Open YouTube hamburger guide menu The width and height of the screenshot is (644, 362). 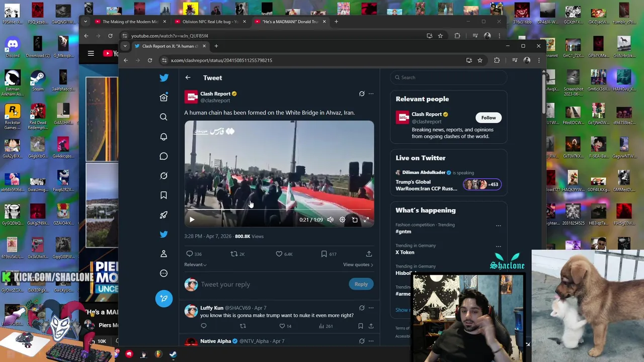(91, 53)
